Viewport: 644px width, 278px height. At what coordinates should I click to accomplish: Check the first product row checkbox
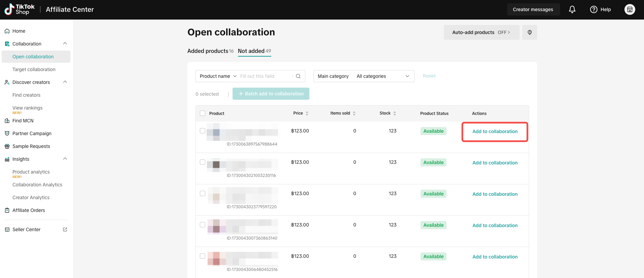pos(203,131)
